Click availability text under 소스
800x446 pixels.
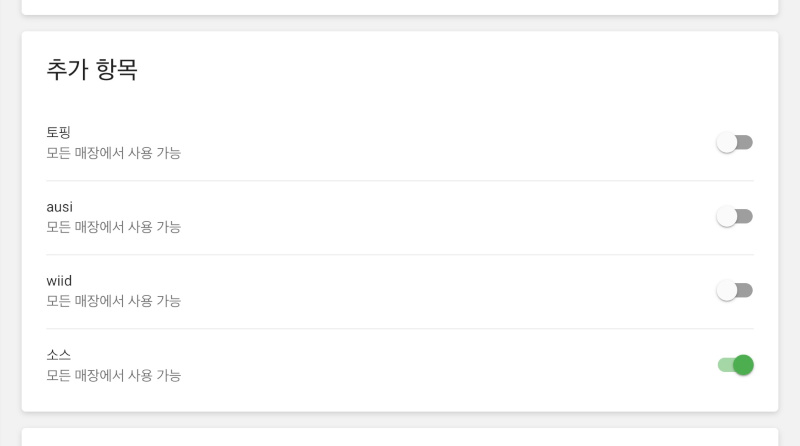point(113,375)
